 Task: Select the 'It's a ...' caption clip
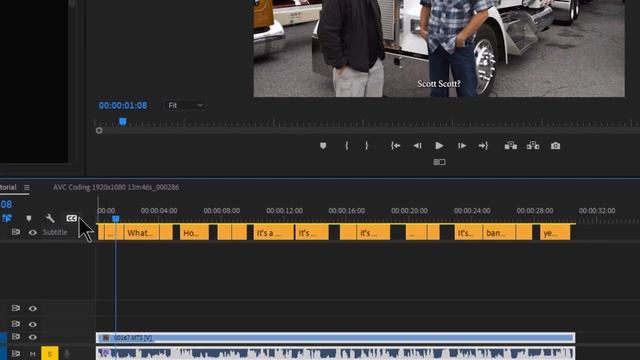273,232
